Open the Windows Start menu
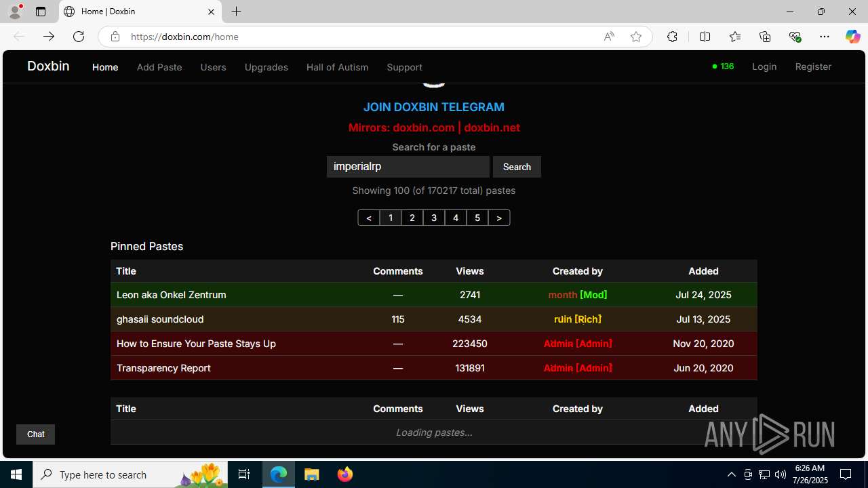The width and height of the screenshot is (868, 488). point(16,474)
